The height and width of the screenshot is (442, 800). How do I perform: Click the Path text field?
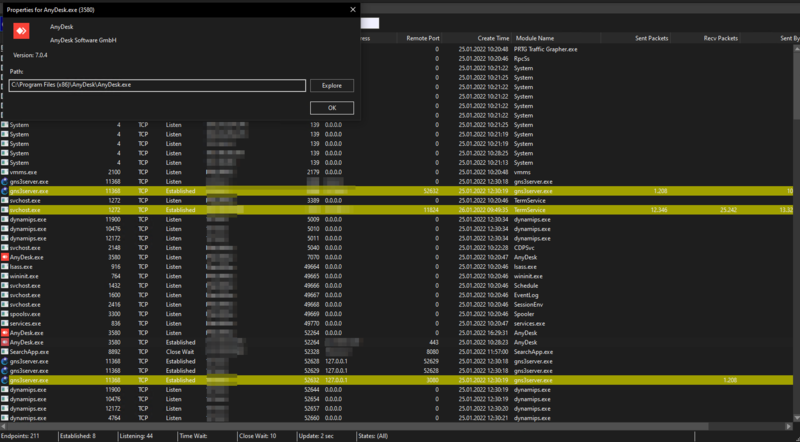click(x=156, y=86)
